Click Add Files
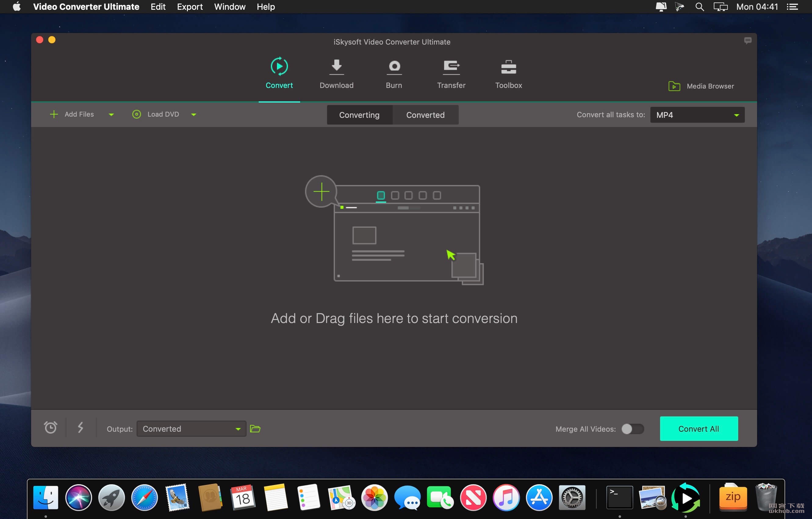 click(x=72, y=114)
